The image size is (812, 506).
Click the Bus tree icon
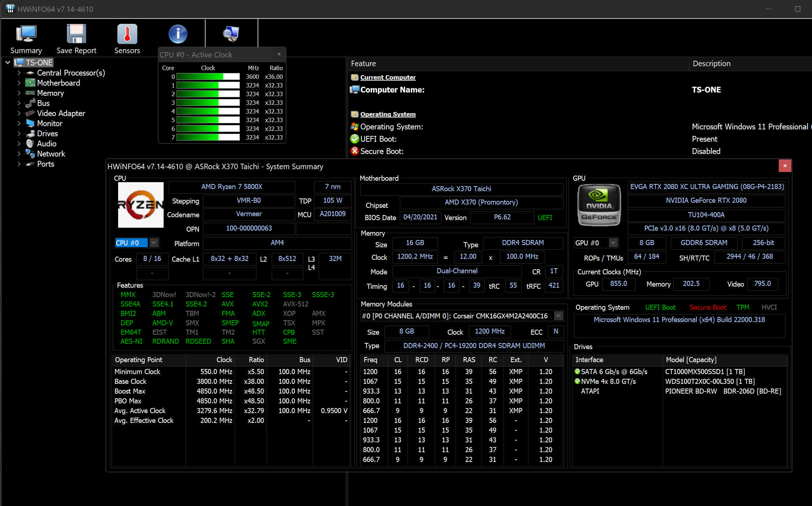coord(30,103)
